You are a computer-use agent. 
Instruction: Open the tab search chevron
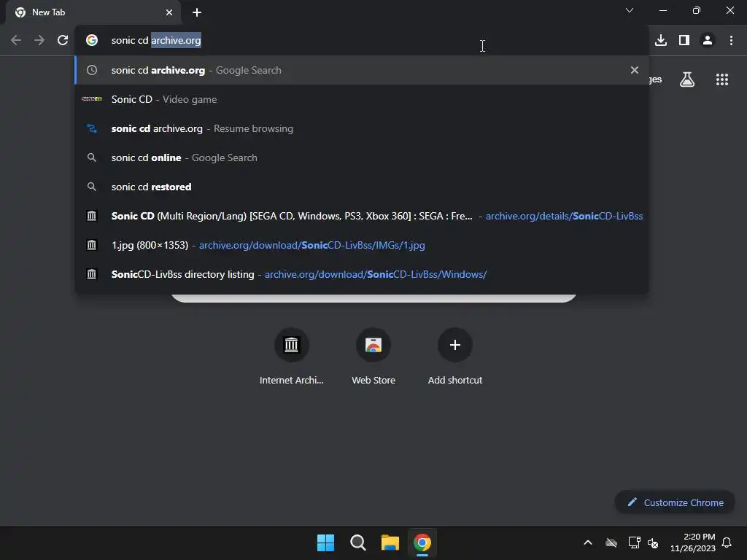(x=630, y=10)
